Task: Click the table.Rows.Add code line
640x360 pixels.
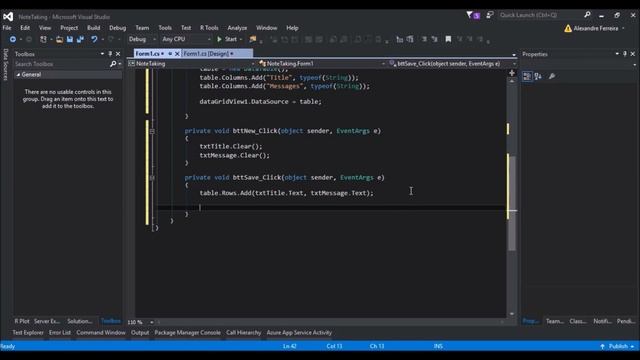Action: 286,193
